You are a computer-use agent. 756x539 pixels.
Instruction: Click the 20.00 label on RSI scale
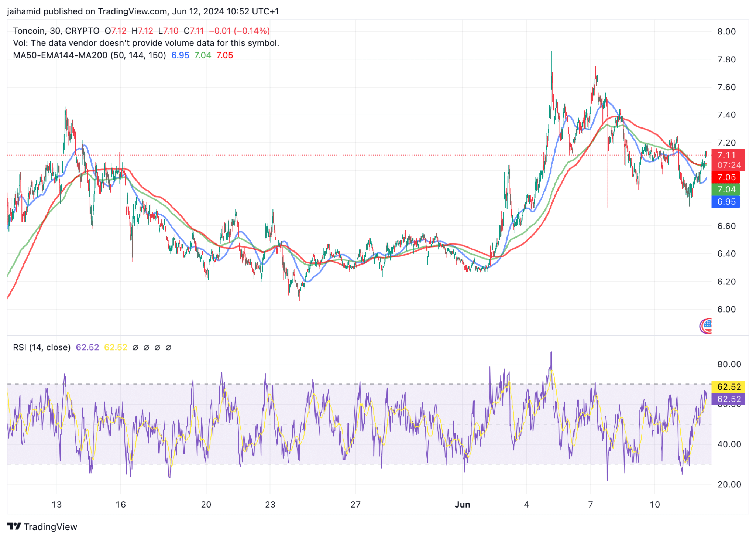click(x=729, y=484)
